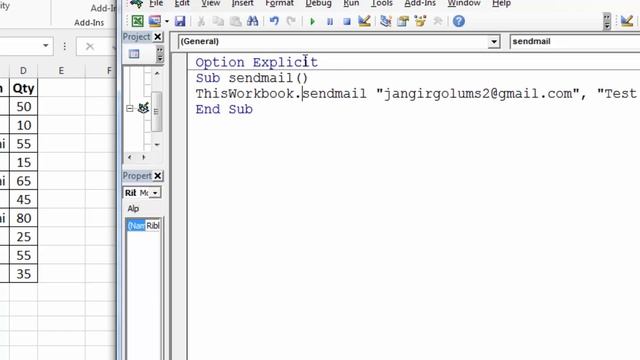Open the Window menu
Image resolution: width=640 pixels, height=360 pixels.
click(x=464, y=3)
